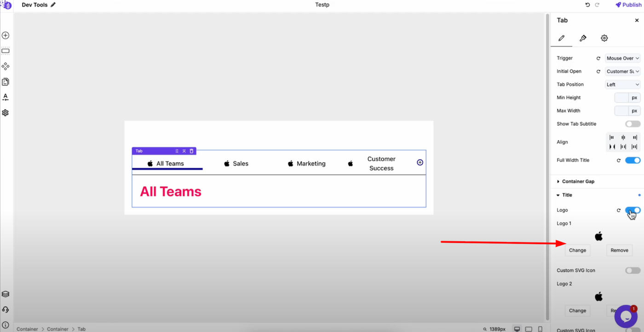Click Change under Logo 2
The image size is (644, 332).
577,311
